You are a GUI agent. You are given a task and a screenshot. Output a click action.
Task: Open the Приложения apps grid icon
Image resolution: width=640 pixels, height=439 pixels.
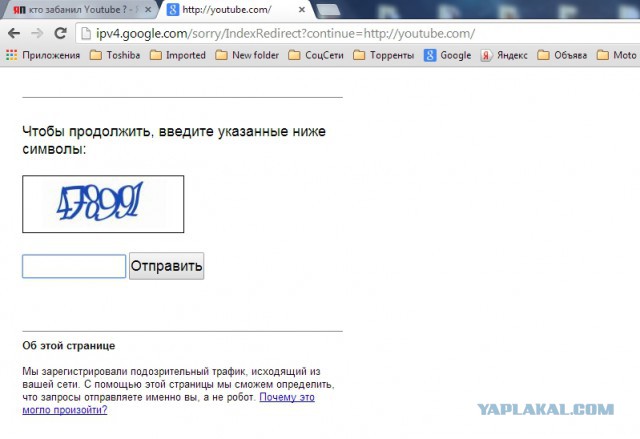[11, 55]
